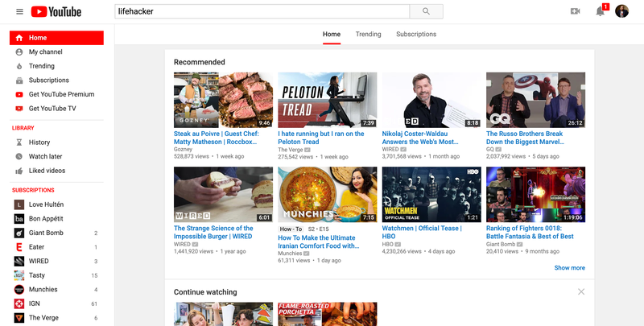The width and height of the screenshot is (644, 326).
Task: Click the Watchmen HBO thumbnail
Action: (x=431, y=195)
